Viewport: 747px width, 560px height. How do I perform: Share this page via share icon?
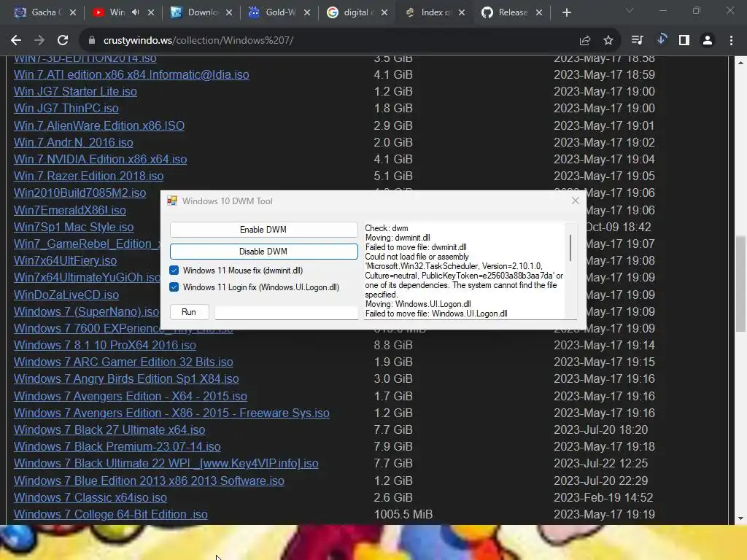[x=585, y=41]
